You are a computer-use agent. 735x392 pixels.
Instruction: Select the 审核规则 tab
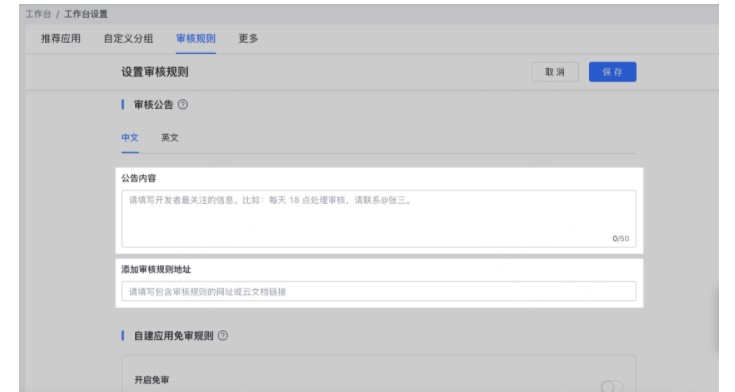[x=195, y=38]
